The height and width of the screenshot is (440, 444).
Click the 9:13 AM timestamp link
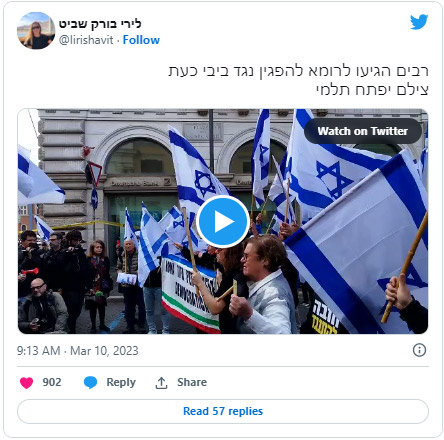coord(38,351)
